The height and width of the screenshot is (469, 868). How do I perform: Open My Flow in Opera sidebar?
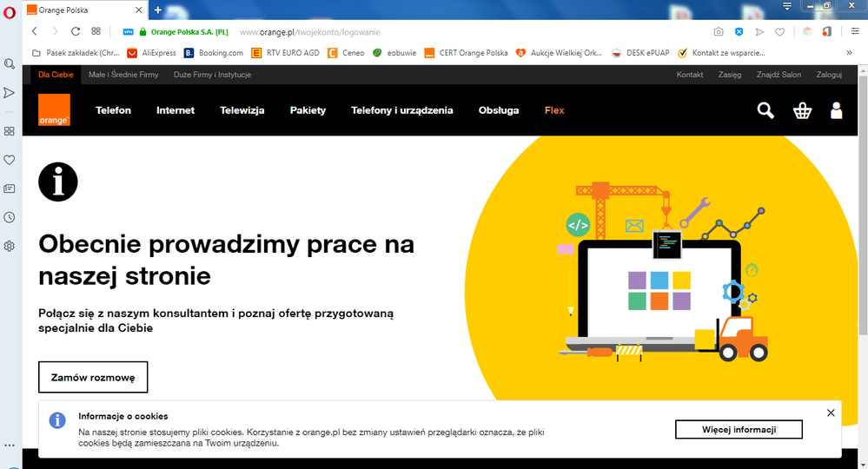point(10,92)
